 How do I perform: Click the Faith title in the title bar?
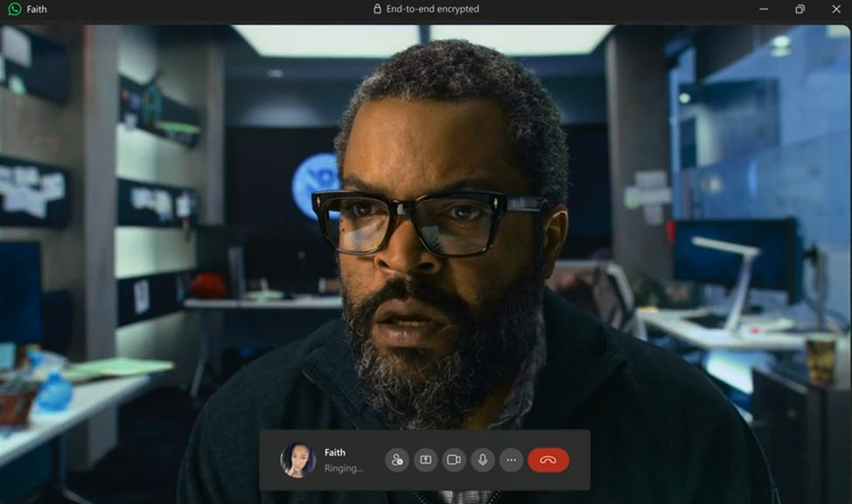point(37,10)
